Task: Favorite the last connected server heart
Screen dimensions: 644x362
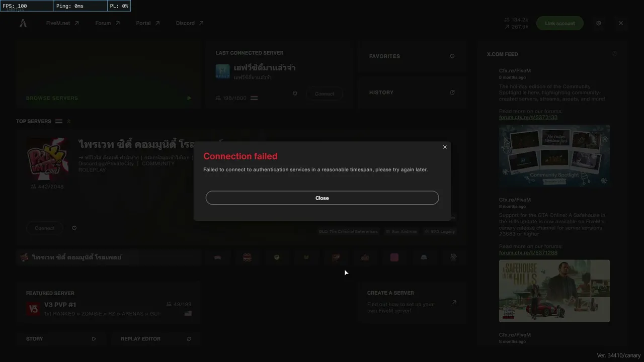Action: (295, 94)
